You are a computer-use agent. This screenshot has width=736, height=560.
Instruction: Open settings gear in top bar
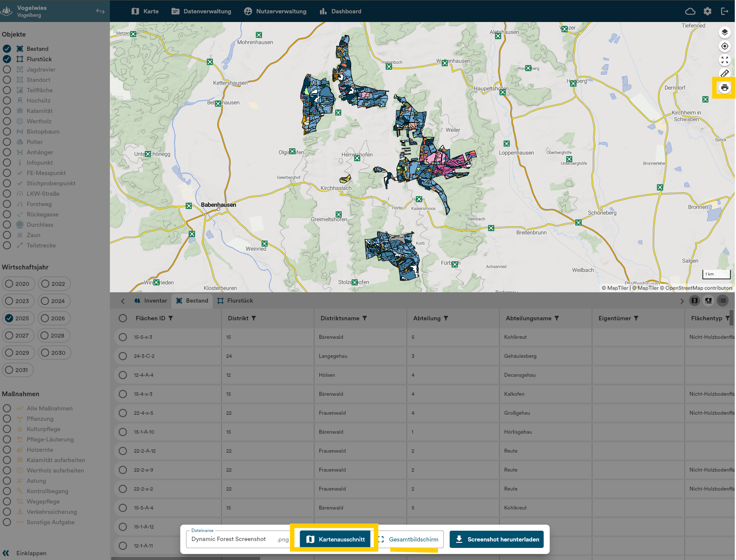coord(708,11)
